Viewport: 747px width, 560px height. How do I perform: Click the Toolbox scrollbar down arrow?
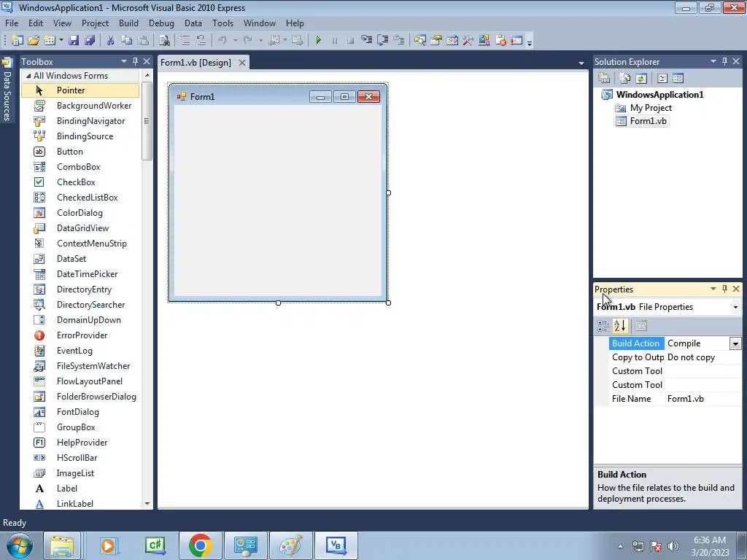click(147, 503)
